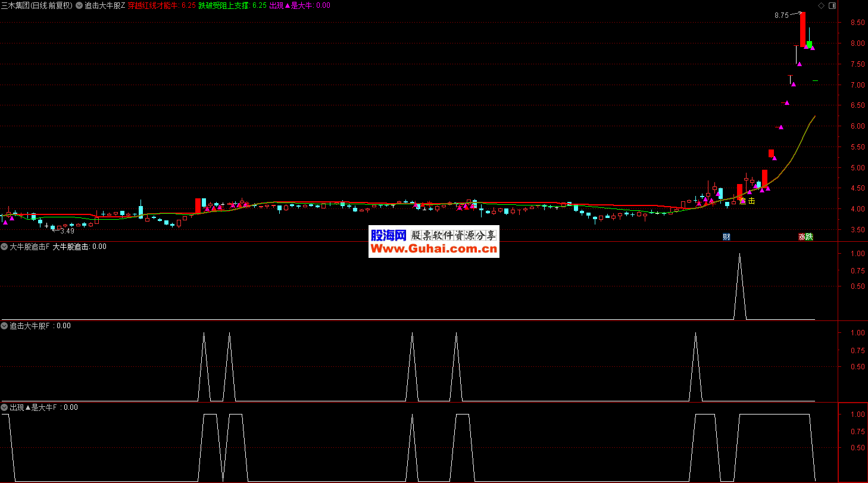The image size is (868, 483).
Task: Expand the 出现▲是大牛F indicator arrow
Action: pyautogui.click(x=5, y=407)
